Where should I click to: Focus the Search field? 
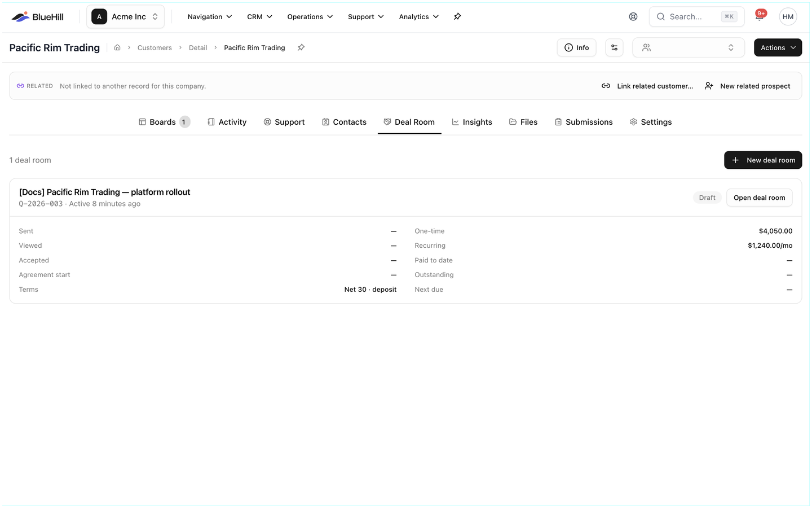coord(696,17)
